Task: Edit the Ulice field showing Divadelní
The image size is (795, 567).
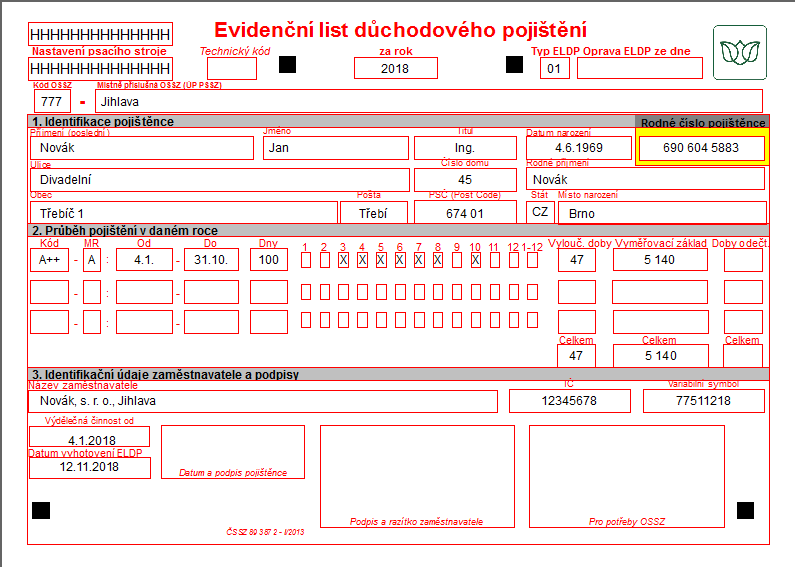Action: click(x=220, y=180)
